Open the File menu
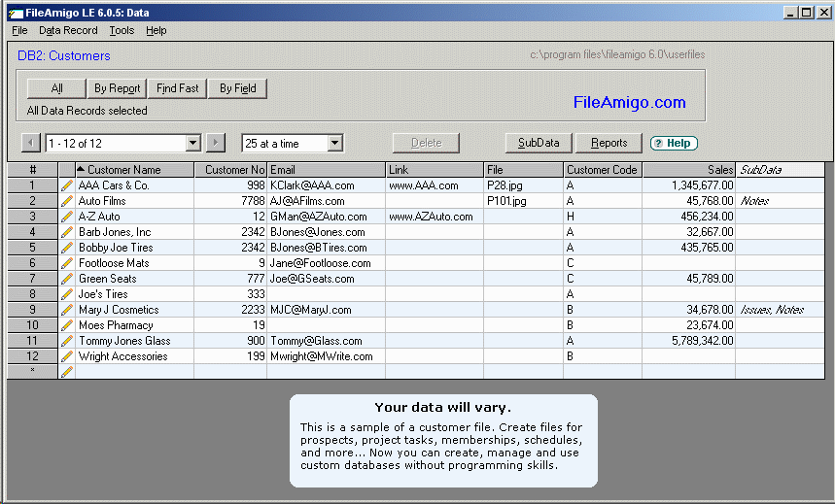 click(19, 30)
